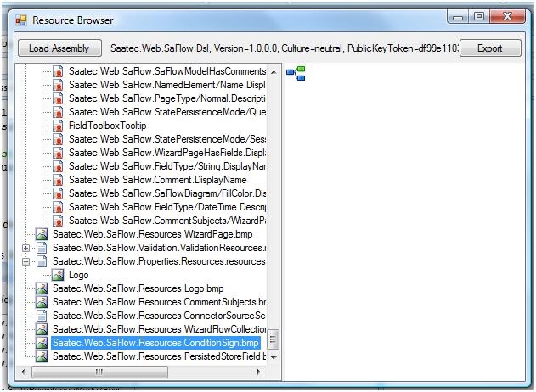Click the assembly name text field
536x392 pixels.
pos(284,48)
